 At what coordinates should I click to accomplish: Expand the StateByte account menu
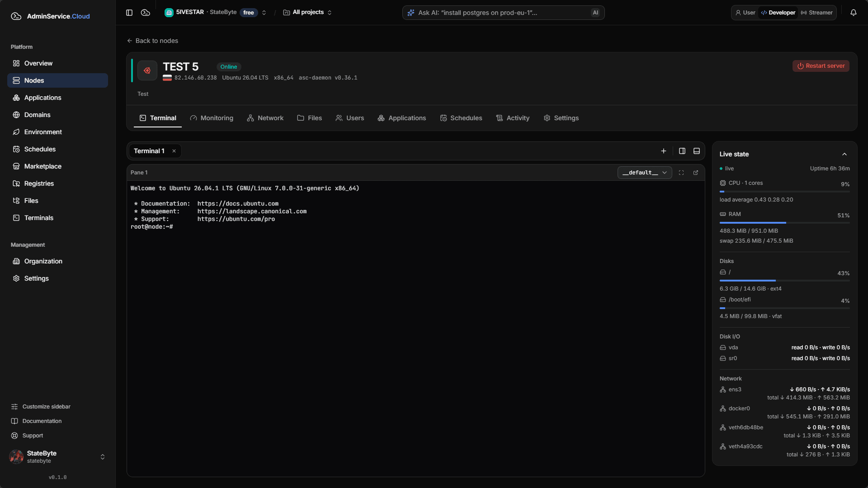click(x=103, y=457)
